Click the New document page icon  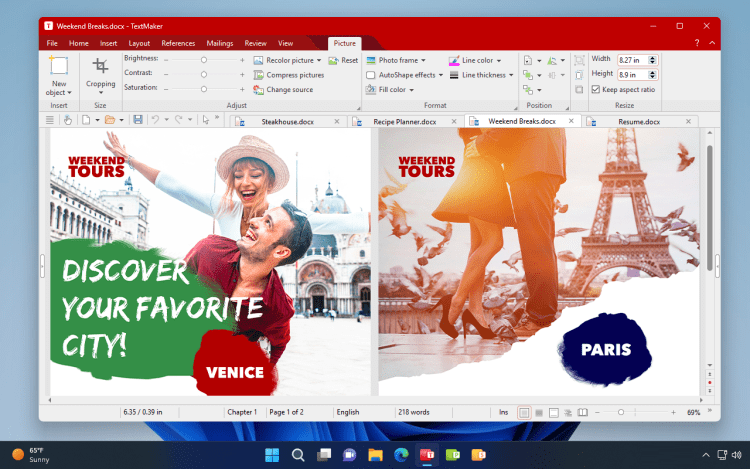click(x=86, y=120)
